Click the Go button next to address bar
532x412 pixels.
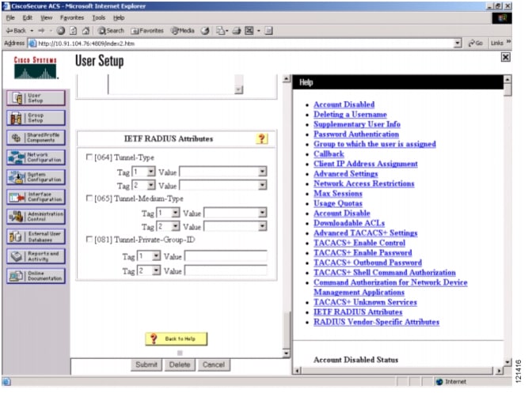tap(475, 43)
